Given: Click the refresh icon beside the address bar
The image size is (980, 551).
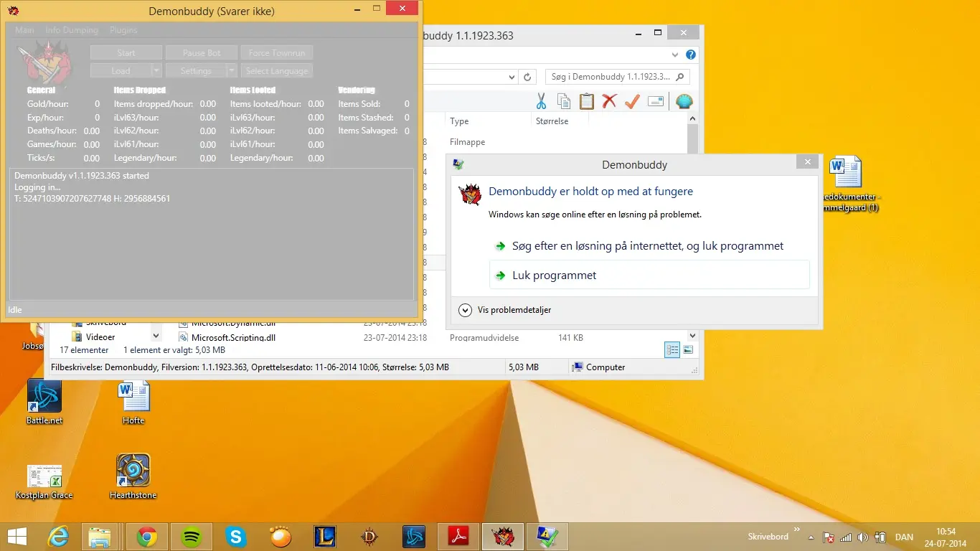Looking at the screenshot, I should tap(527, 77).
